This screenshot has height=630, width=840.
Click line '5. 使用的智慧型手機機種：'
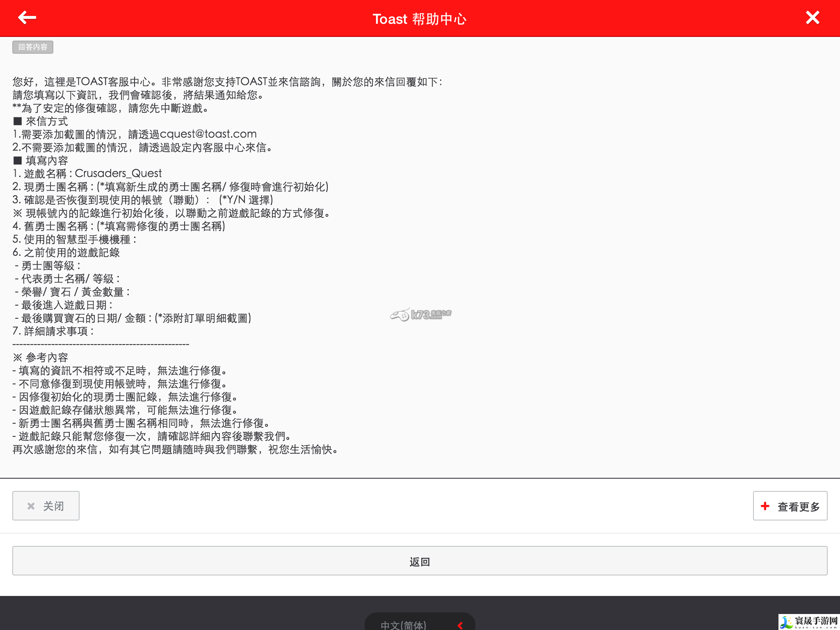click(75, 240)
